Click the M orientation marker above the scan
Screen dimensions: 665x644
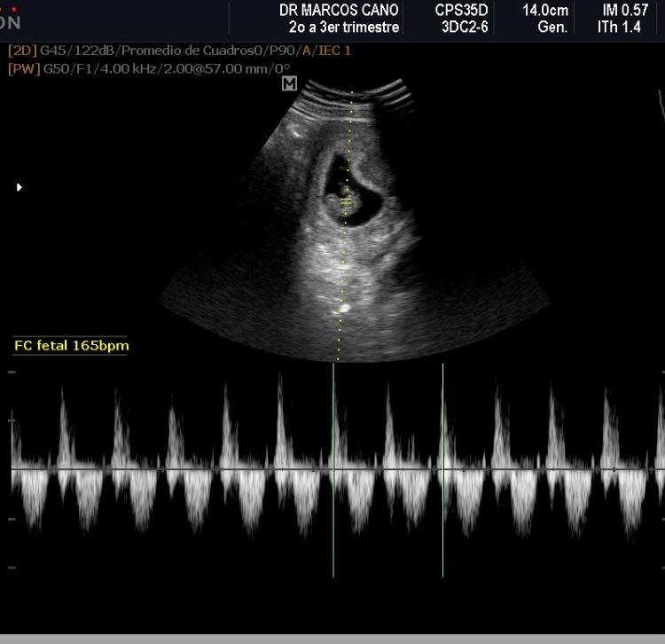pos(289,83)
